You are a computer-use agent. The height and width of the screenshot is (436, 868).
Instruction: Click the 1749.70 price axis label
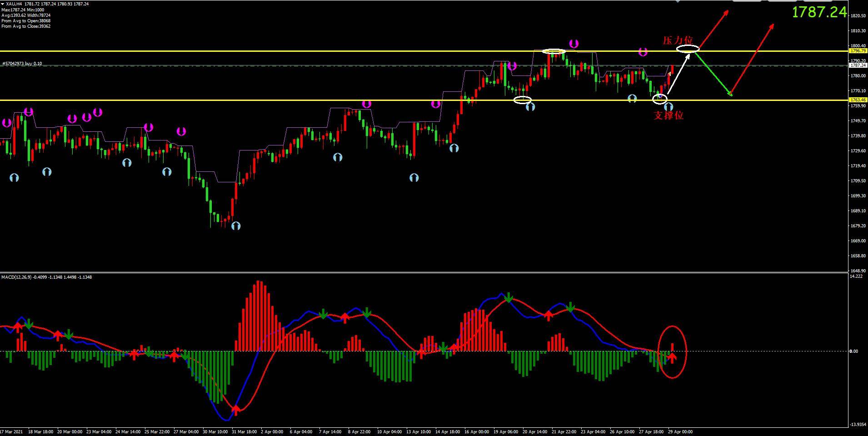pyautogui.click(x=858, y=121)
